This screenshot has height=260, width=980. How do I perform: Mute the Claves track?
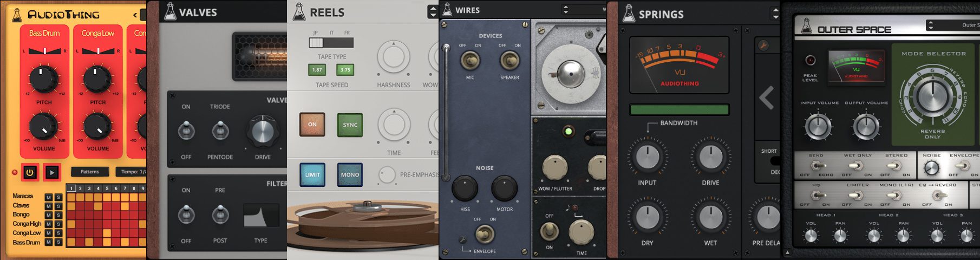click(49, 206)
